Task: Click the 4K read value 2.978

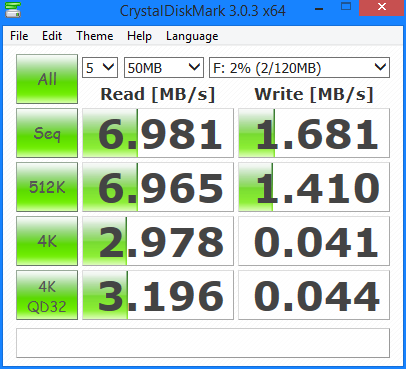Action: pyautogui.click(x=158, y=241)
